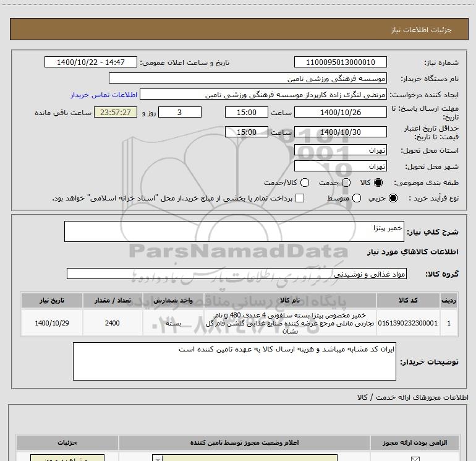Screen dimensions: 476x461
Task: Click the جزئیات column header
Action: point(67,442)
